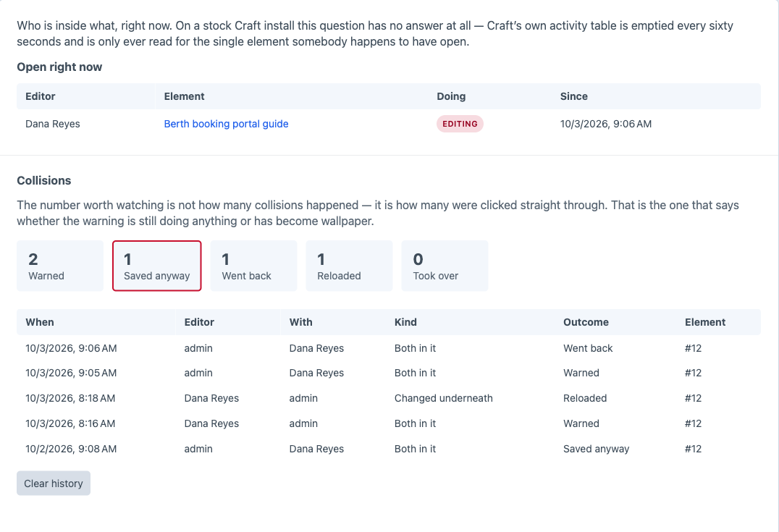779x532 pixels.
Task: Click the Saved anyway outcome in the 10/2/2026 row
Action: pyautogui.click(x=596, y=449)
